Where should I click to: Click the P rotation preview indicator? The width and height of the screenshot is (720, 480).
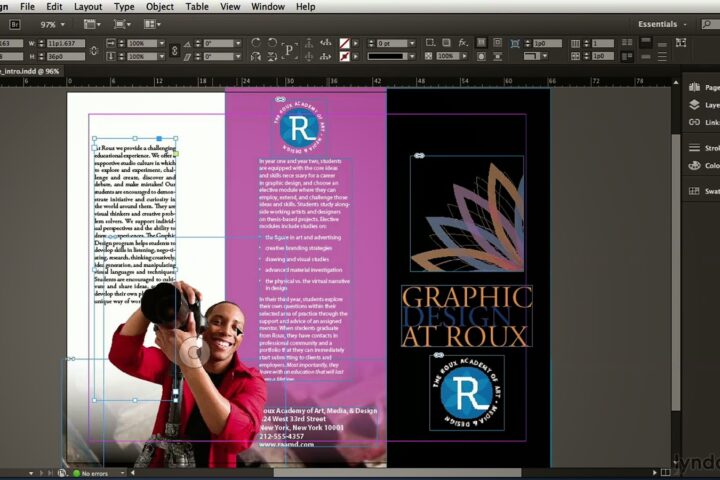(289, 50)
